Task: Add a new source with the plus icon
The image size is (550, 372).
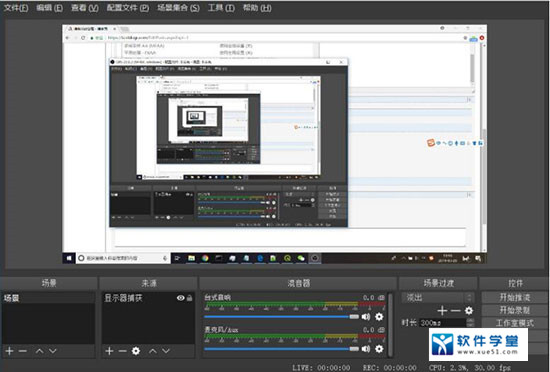Action: coord(109,351)
